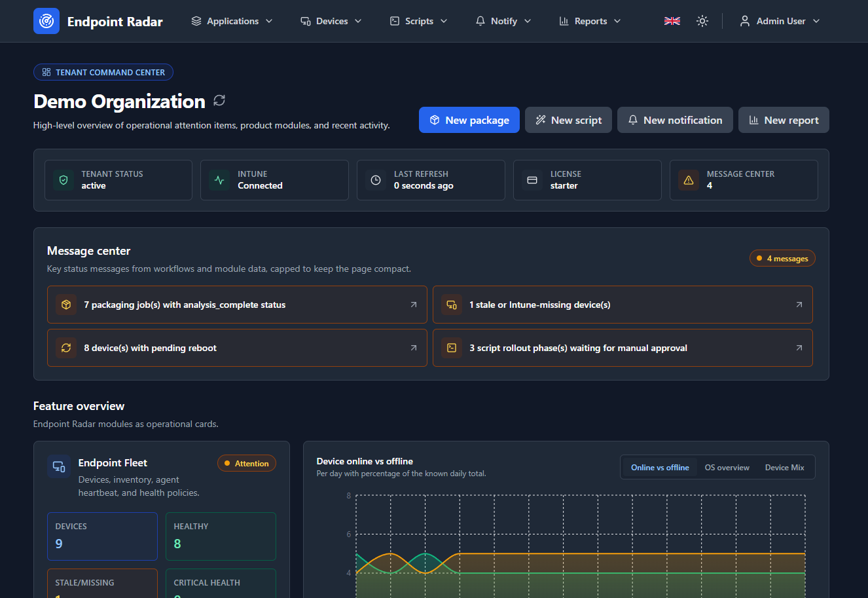Image resolution: width=868 pixels, height=598 pixels.
Task: Click the package icon on packaging jobs message
Action: click(66, 305)
